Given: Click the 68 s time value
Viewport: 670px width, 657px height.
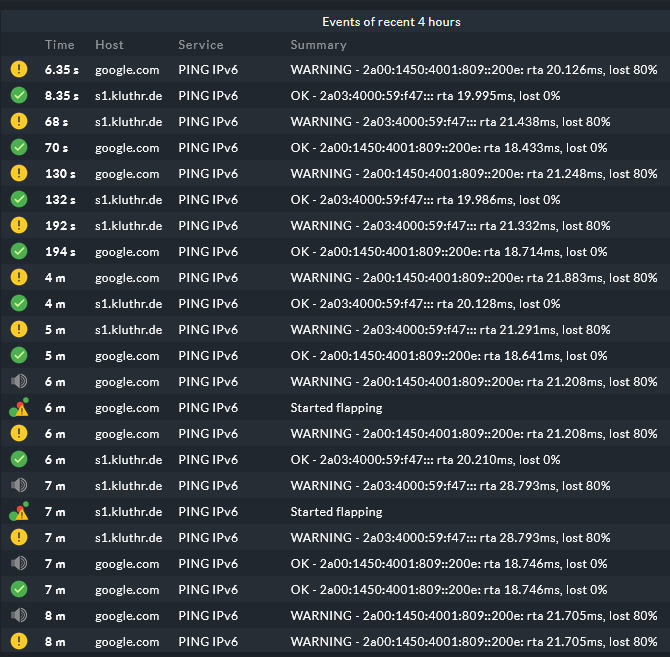Looking at the screenshot, I should point(56,122).
